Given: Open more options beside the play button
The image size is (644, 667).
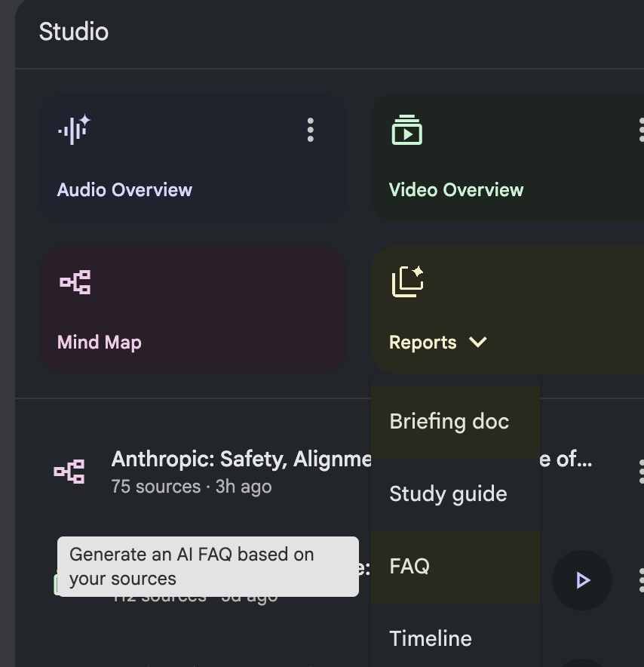Looking at the screenshot, I should pos(639,579).
